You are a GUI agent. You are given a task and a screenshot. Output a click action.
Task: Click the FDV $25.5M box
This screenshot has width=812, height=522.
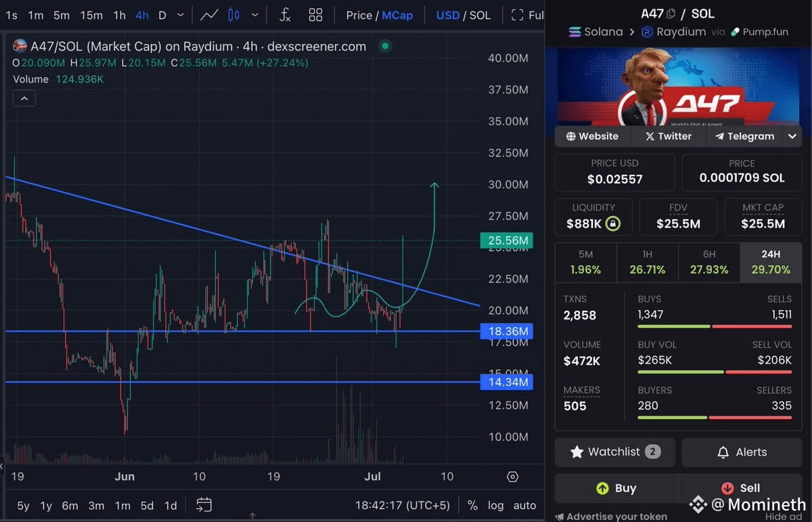(678, 217)
